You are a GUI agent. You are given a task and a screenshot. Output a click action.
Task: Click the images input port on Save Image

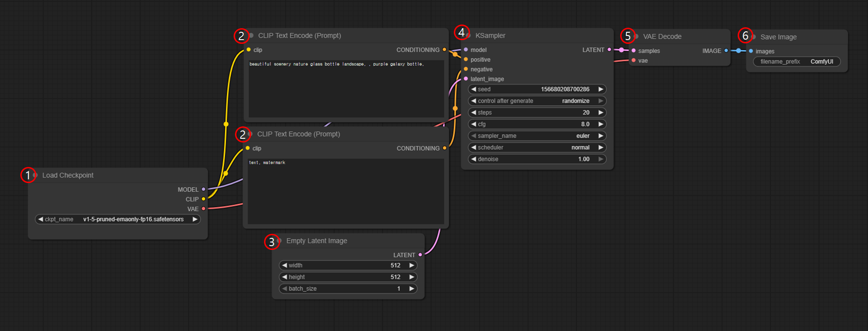click(751, 51)
